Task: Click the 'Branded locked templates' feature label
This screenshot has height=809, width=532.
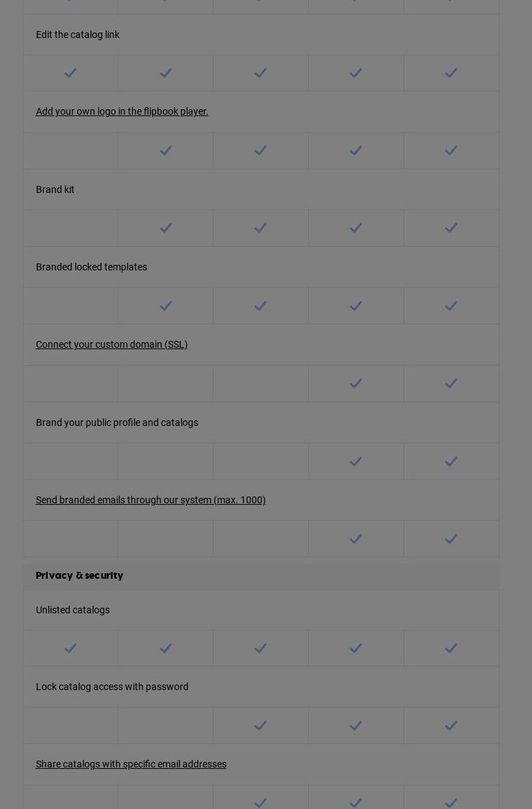Action: click(91, 267)
